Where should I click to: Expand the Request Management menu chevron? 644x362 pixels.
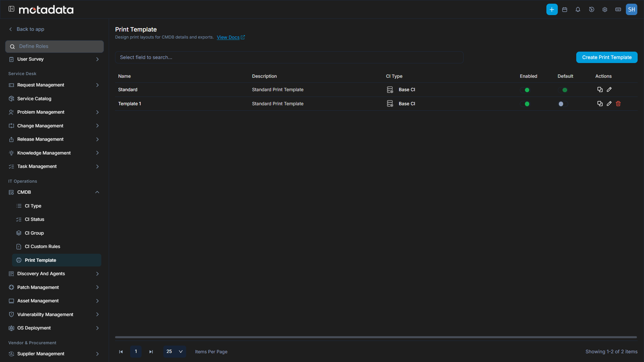pos(97,85)
